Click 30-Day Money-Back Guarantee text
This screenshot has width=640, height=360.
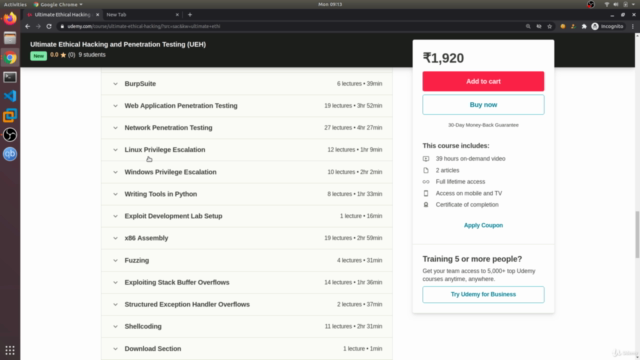[483, 125]
